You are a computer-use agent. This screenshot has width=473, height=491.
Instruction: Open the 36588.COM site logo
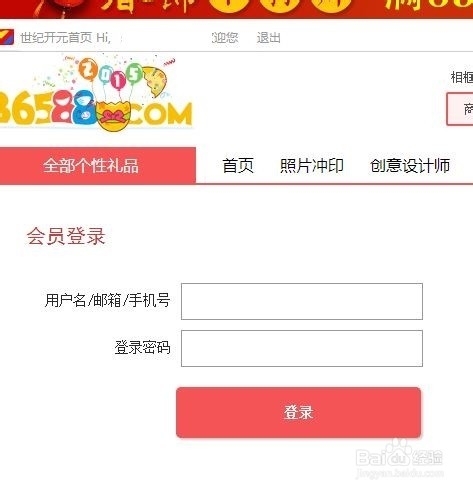(x=96, y=94)
